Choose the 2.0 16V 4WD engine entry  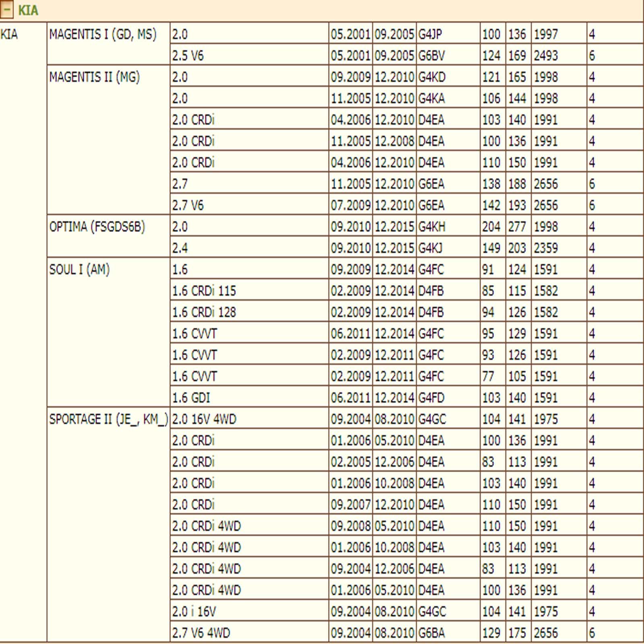(x=204, y=419)
